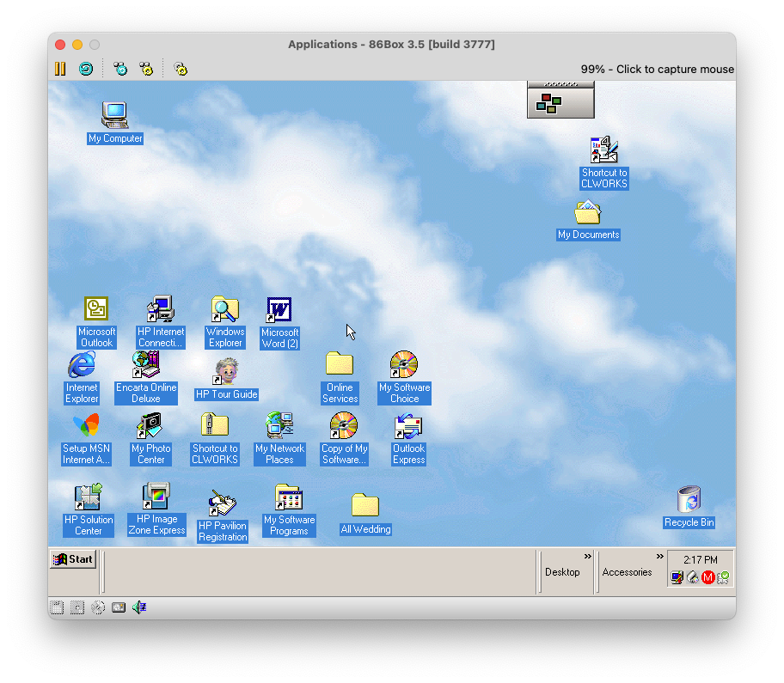Click the first floppy drive status icon
The image size is (784, 683).
pos(57,607)
